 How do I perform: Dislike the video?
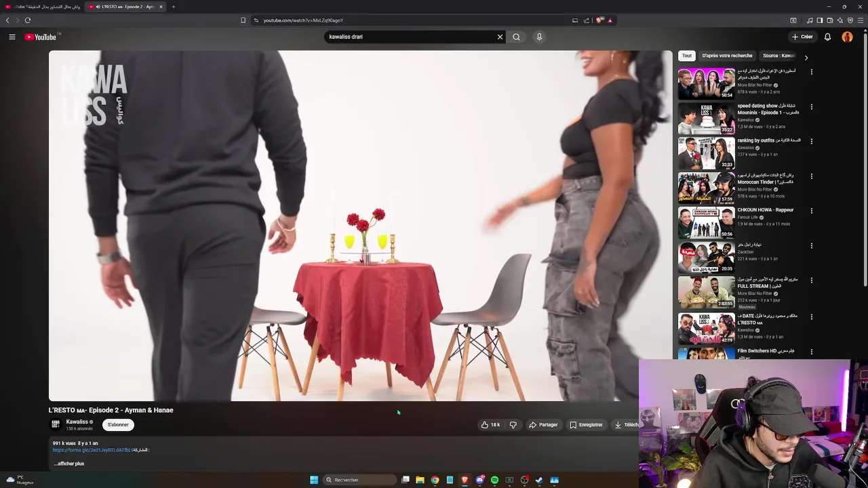(x=513, y=425)
